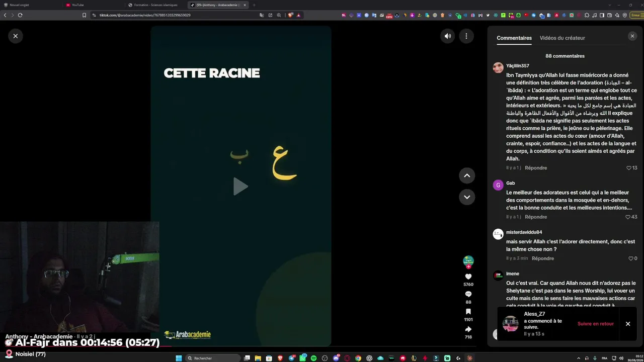The height and width of the screenshot is (362, 644).
Task: Bookmark this video to favorites
Action: tap(468, 312)
